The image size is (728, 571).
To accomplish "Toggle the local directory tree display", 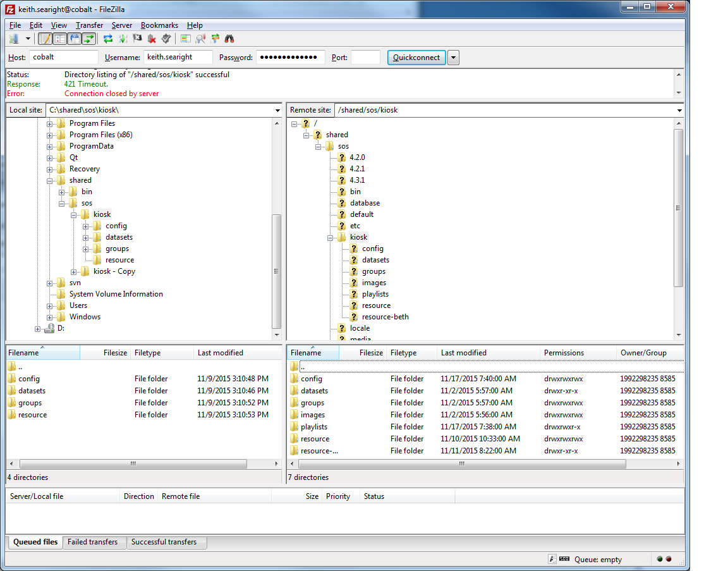I will 60,39.
